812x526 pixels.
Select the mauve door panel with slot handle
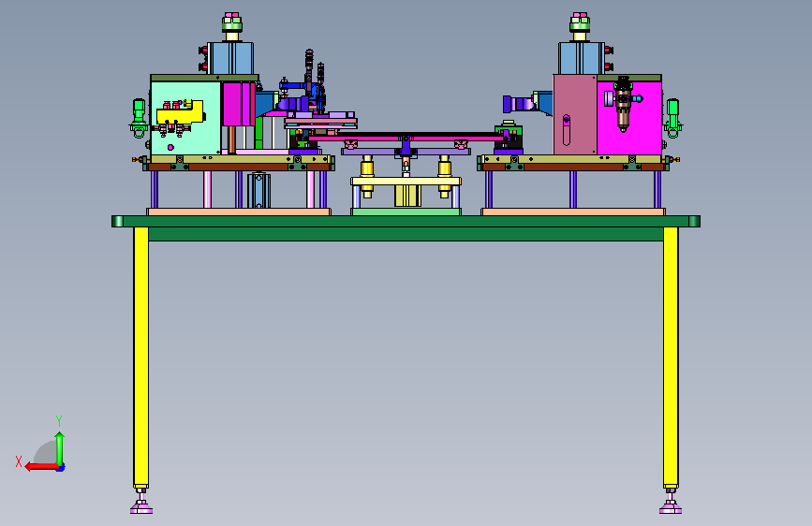click(x=575, y=114)
